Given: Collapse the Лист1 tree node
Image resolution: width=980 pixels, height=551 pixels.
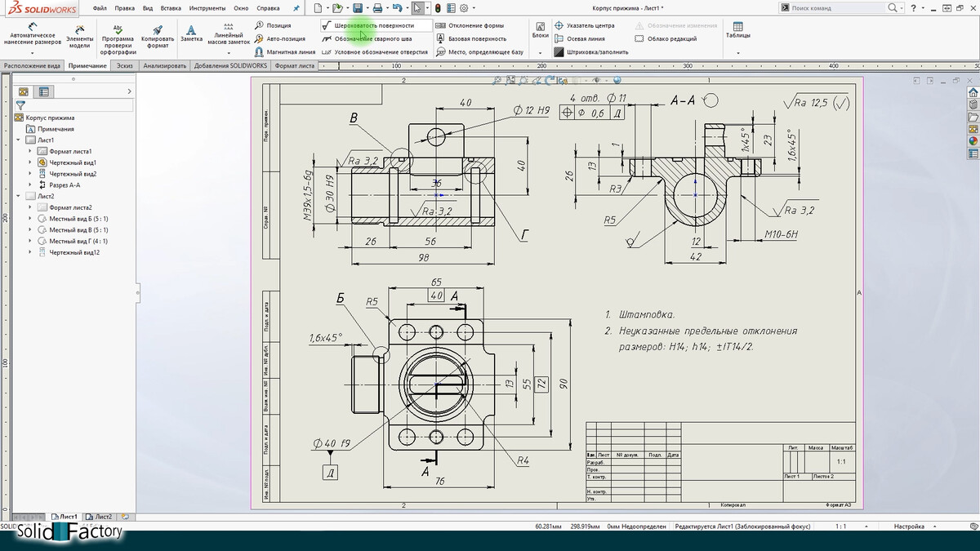Looking at the screenshot, I should pyautogui.click(x=19, y=140).
